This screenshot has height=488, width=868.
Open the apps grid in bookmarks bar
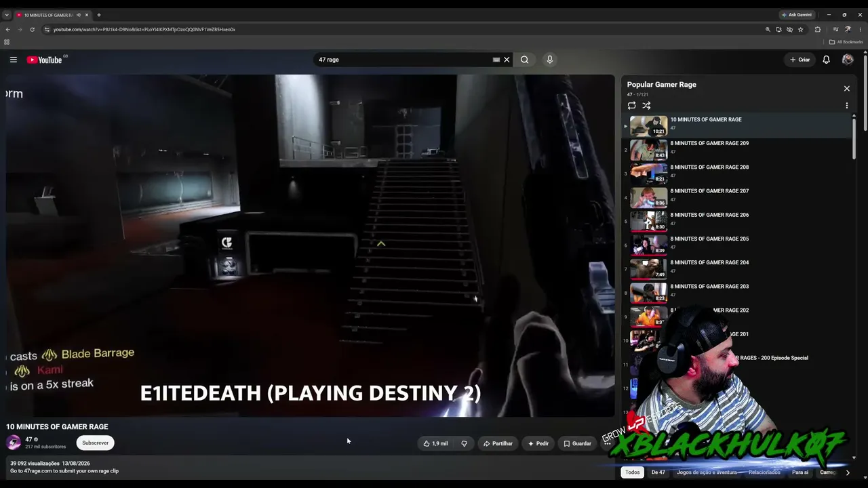click(7, 42)
